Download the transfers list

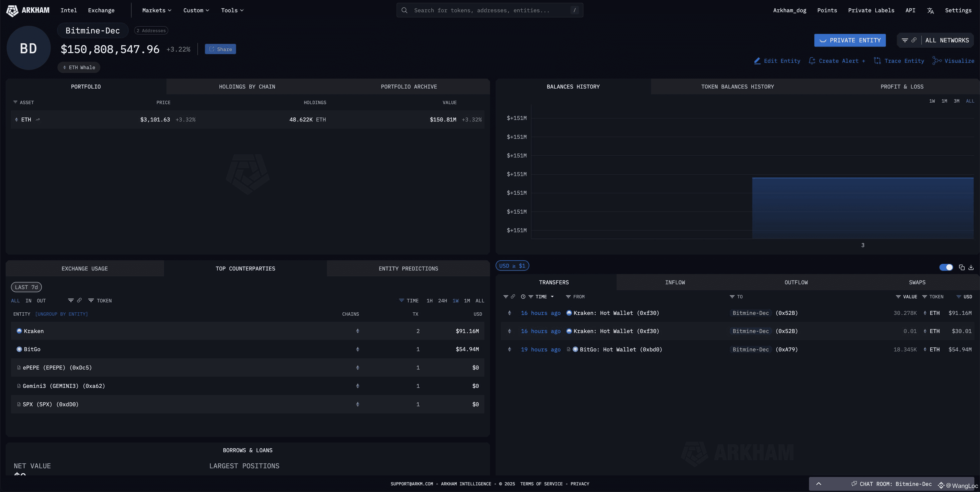point(971,267)
